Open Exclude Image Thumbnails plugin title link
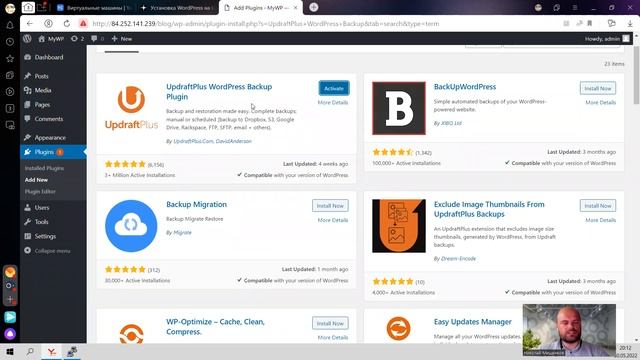 pyautogui.click(x=489, y=209)
